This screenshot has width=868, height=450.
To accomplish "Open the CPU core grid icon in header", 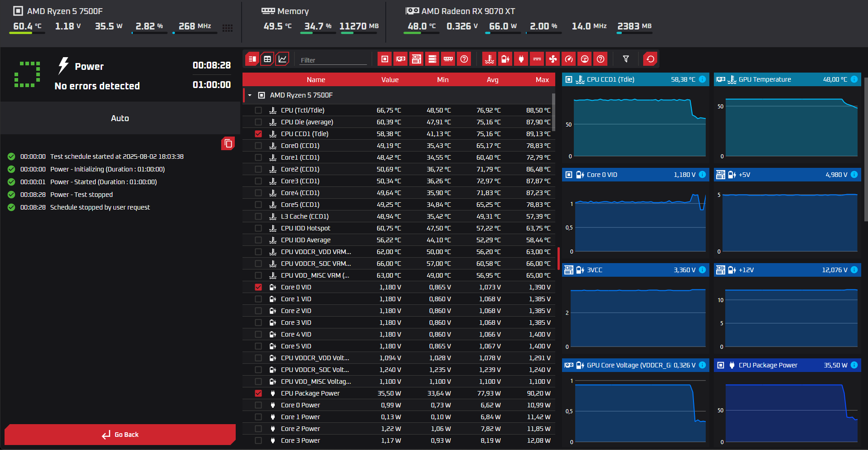I will coord(228,28).
